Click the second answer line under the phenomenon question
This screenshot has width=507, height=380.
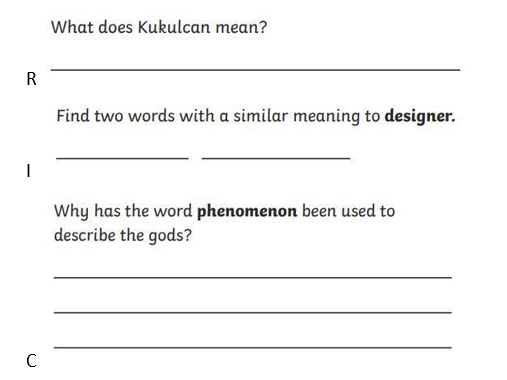253,312
